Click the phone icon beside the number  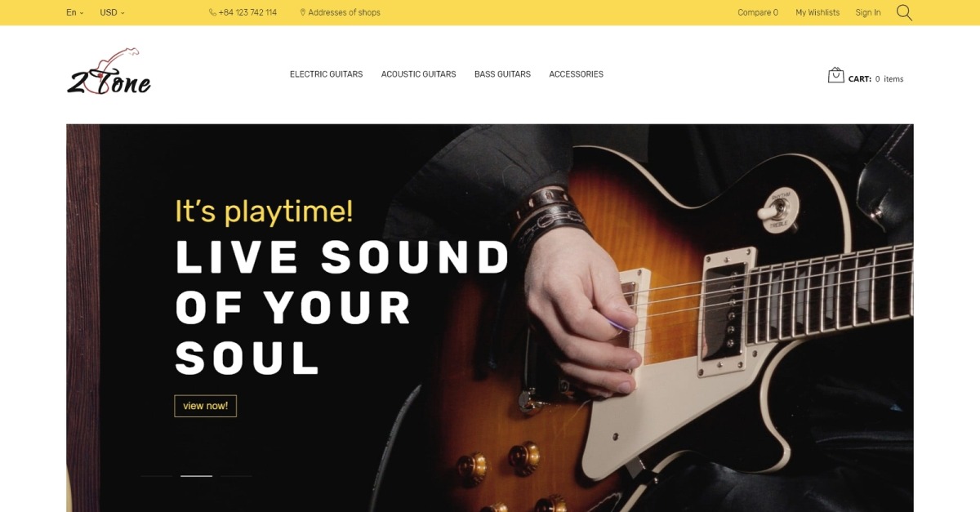(212, 12)
